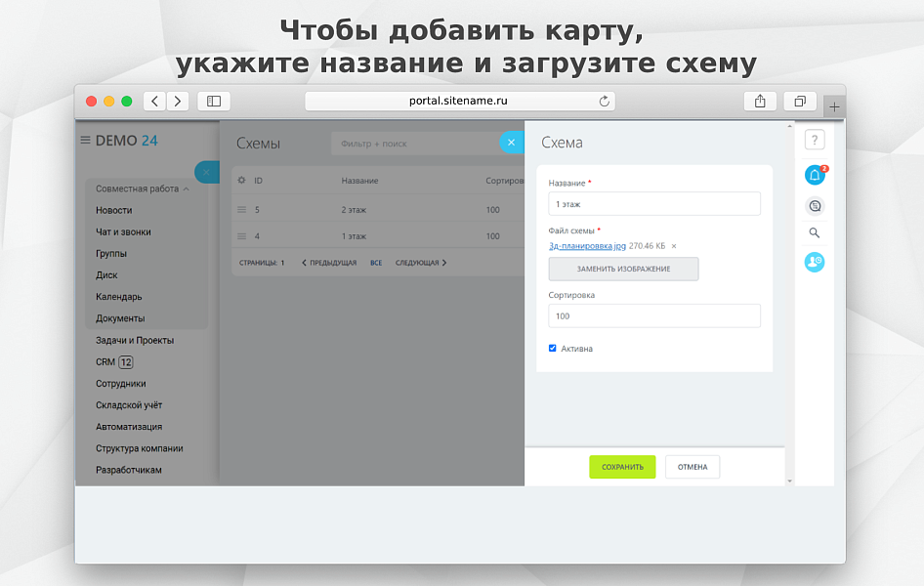
Task: Uncheck the Активна checkbox
Action: pos(552,348)
